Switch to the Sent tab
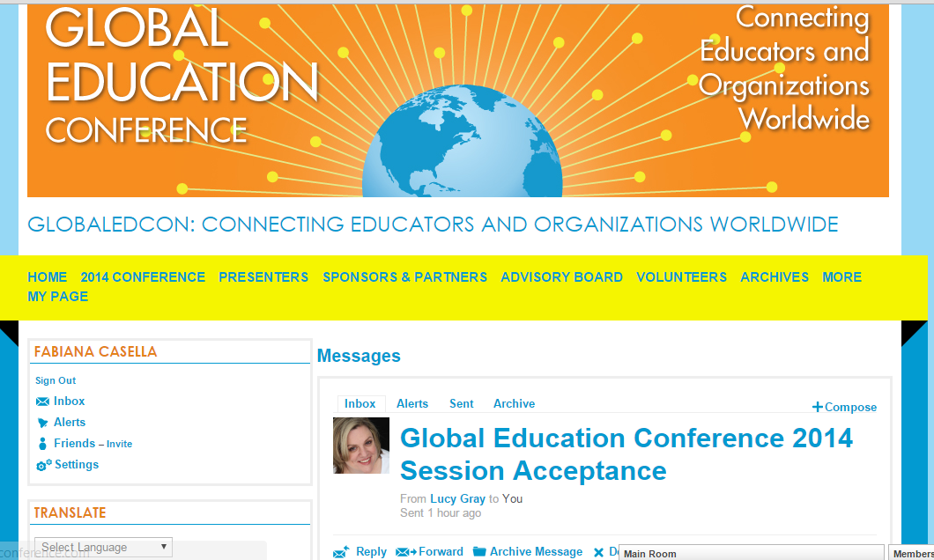Screen dimensions: 934x560 tap(461, 403)
